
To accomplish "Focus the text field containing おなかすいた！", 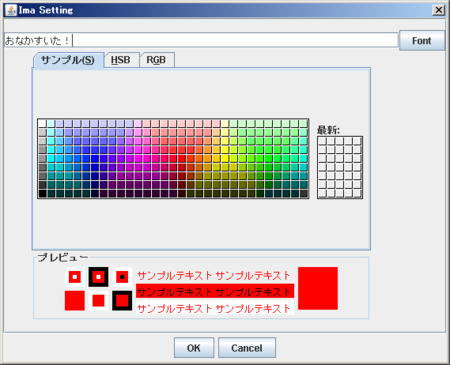I will [201, 40].
